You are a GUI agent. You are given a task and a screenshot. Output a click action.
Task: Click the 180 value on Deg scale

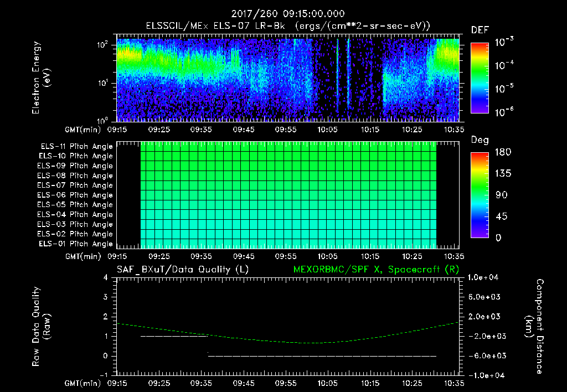(x=503, y=152)
